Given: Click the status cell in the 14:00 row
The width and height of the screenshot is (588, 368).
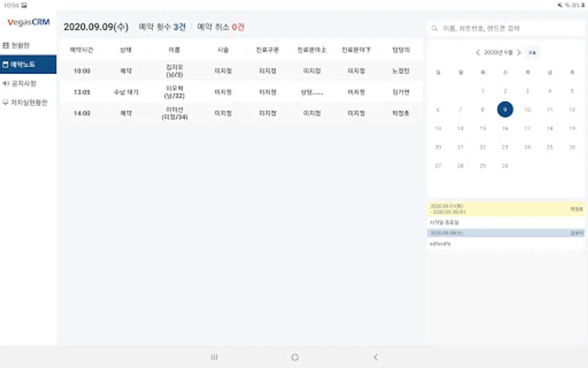Looking at the screenshot, I should point(126,113).
